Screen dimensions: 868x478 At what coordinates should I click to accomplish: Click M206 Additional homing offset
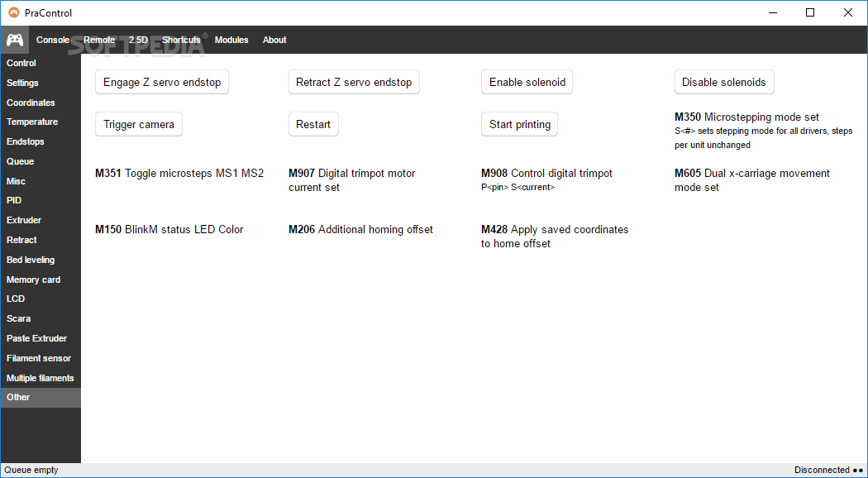click(361, 229)
